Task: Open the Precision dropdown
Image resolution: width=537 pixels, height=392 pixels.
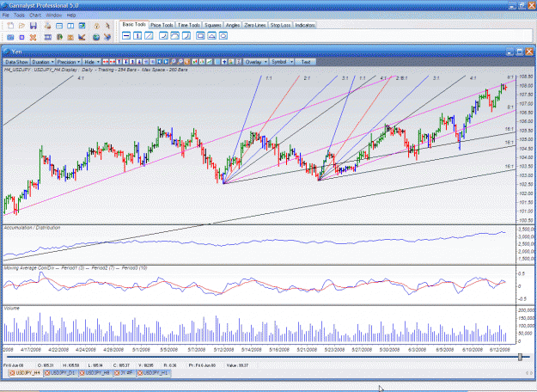Action: 69,62
